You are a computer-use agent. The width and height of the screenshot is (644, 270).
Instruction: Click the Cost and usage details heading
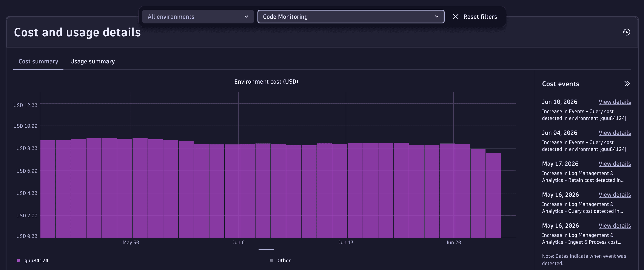(77, 32)
